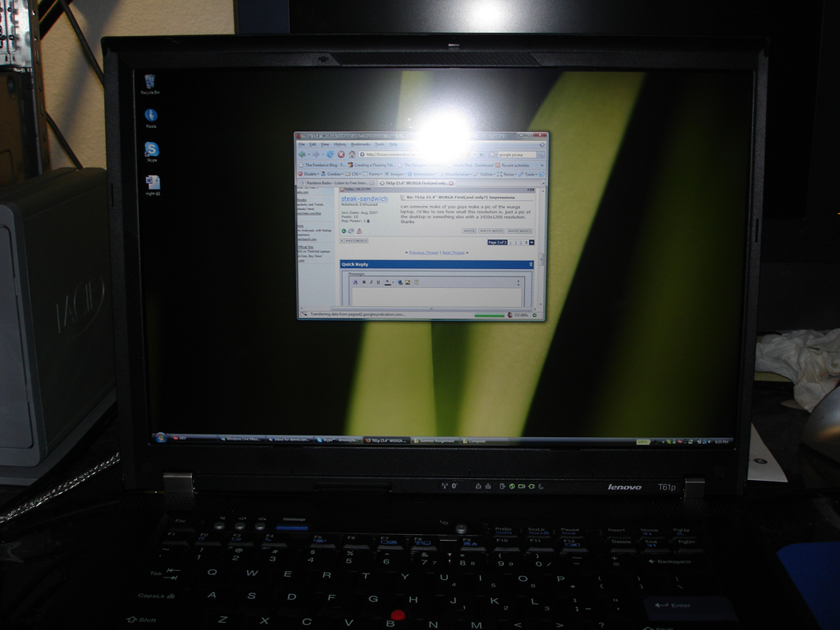Click the wrap quote tags icon

(416, 282)
